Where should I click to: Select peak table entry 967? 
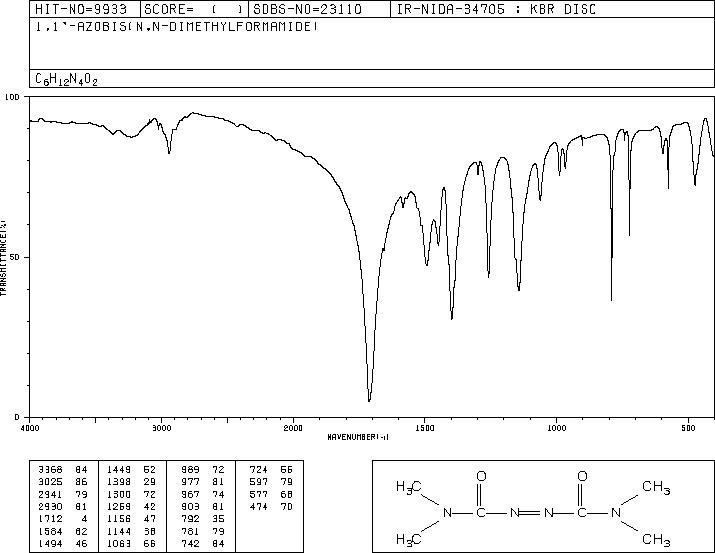[x=202, y=494]
